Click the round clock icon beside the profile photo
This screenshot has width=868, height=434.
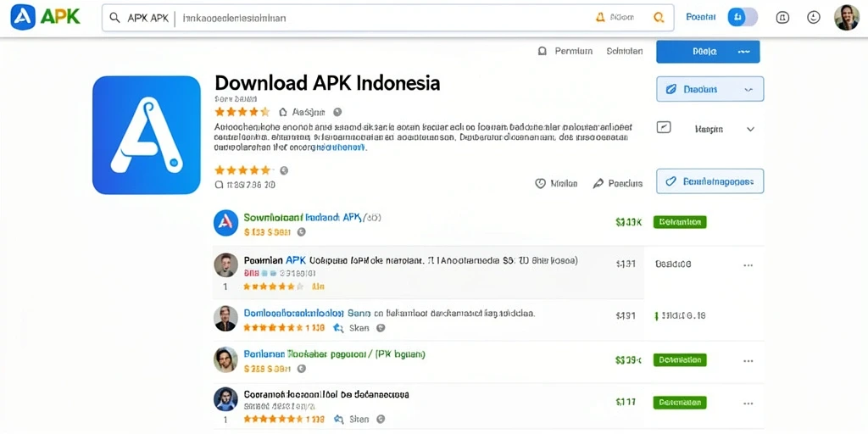tap(813, 18)
